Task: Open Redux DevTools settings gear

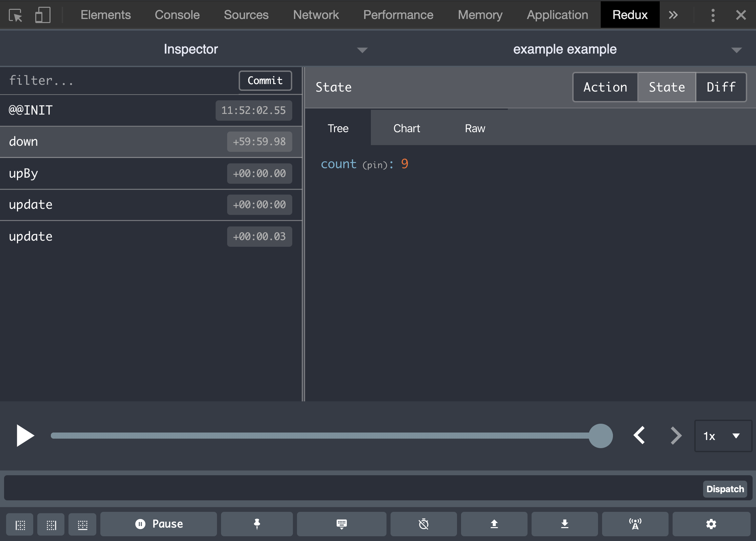Action: point(711,524)
